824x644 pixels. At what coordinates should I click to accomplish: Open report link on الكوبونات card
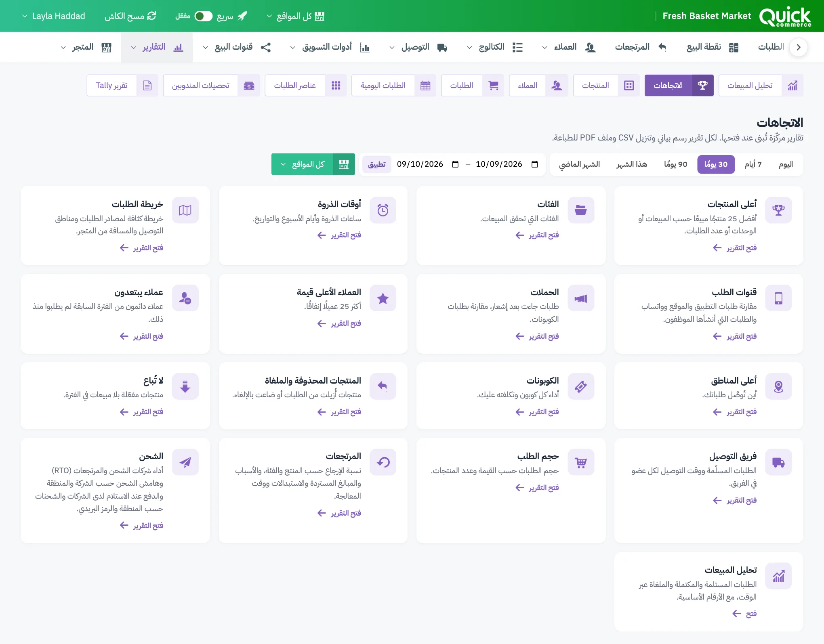[x=537, y=412]
